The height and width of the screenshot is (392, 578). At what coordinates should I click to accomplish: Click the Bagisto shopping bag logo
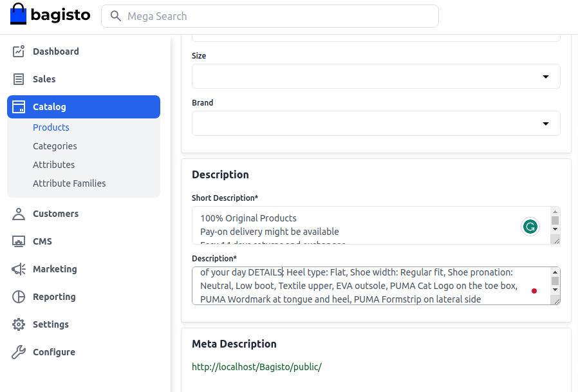point(19,14)
